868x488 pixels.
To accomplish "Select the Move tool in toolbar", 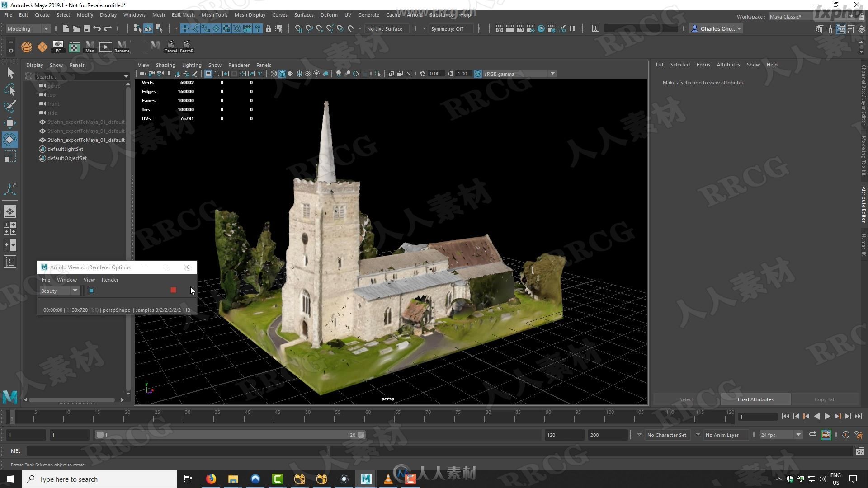I will [9, 122].
